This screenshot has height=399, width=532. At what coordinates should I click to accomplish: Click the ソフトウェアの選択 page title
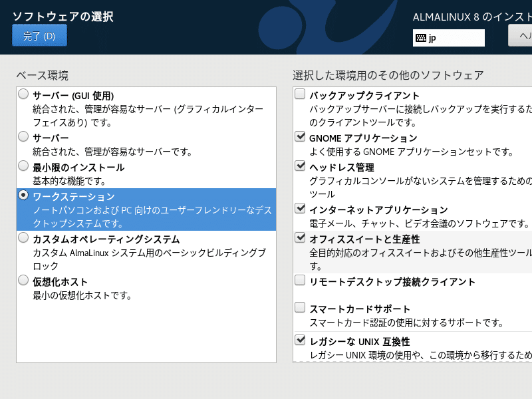click(x=63, y=16)
